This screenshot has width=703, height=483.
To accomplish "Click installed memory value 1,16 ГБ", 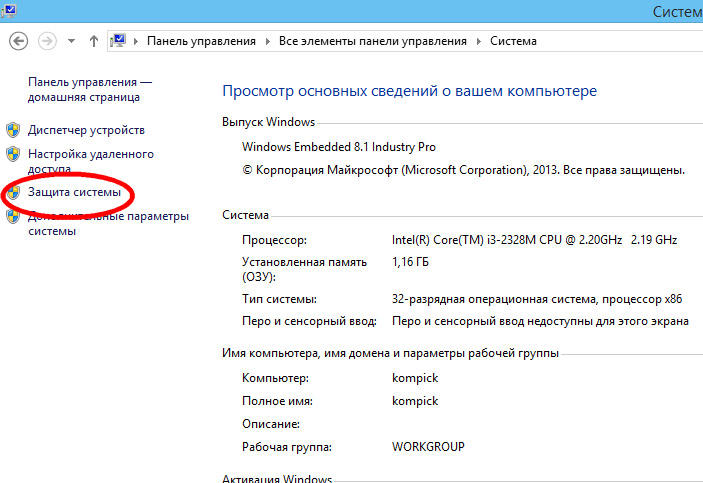I will click(410, 262).
